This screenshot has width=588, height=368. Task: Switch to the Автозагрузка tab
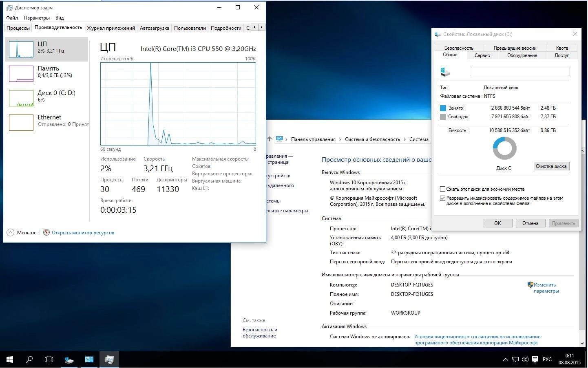154,28
